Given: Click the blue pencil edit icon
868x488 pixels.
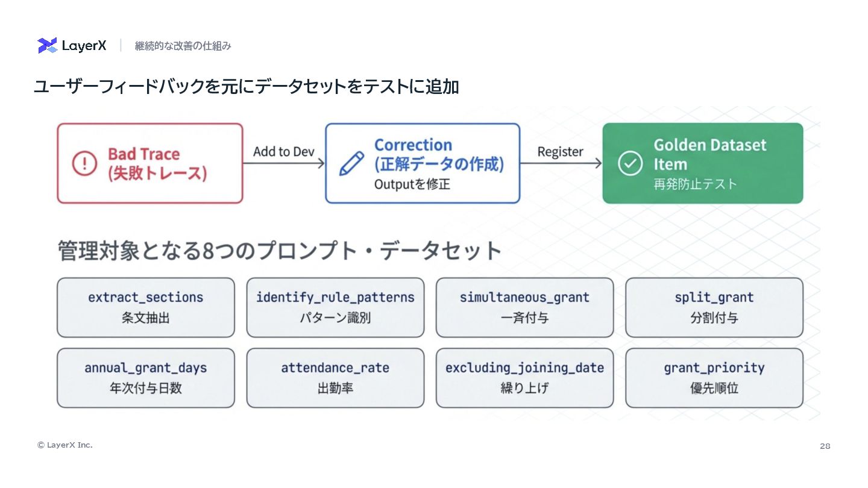Looking at the screenshot, I should (351, 163).
